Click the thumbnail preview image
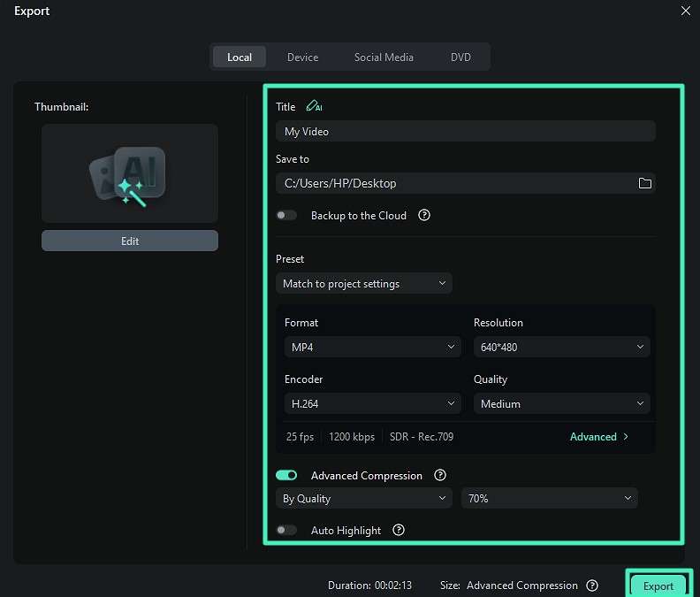Viewport: 700px width, 597px height. click(130, 173)
